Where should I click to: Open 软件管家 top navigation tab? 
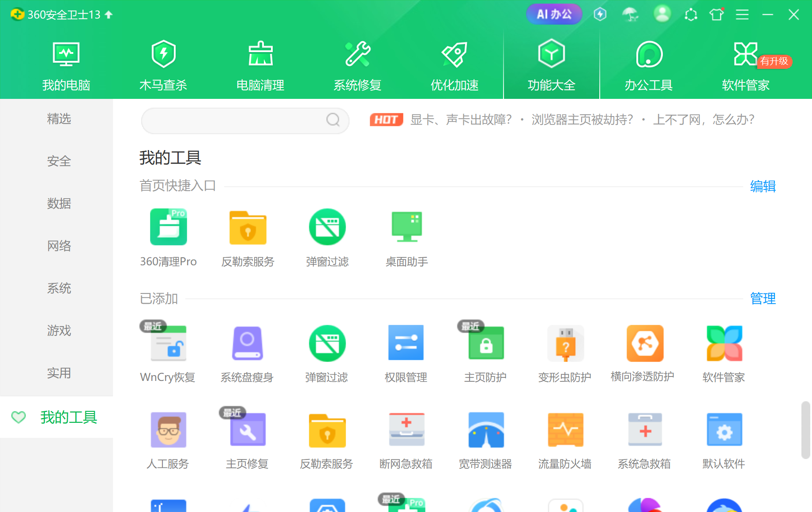(x=746, y=66)
